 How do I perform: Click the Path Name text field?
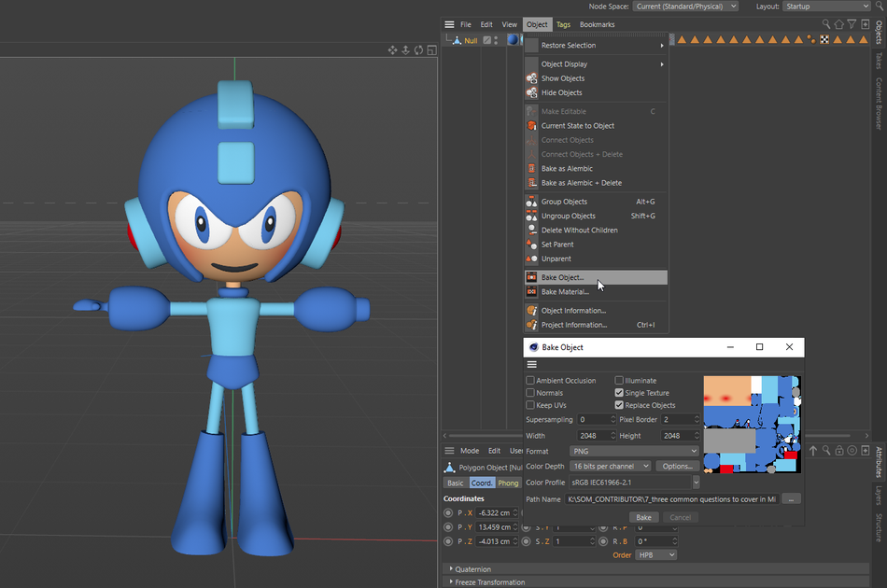(x=671, y=499)
